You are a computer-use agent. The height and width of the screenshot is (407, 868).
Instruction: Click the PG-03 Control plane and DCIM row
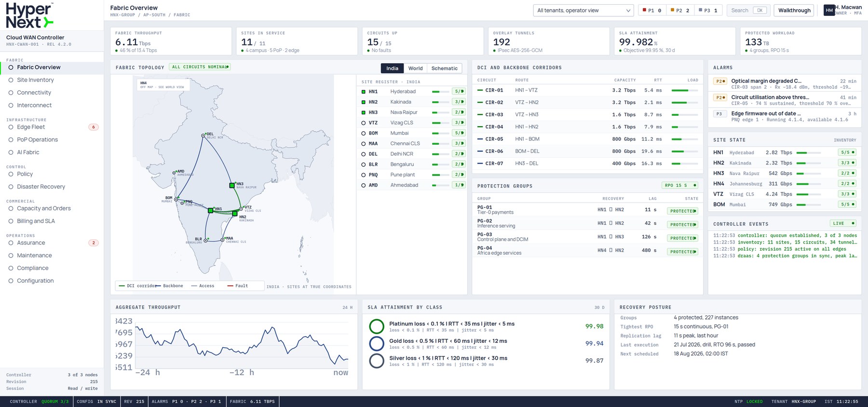coord(587,237)
